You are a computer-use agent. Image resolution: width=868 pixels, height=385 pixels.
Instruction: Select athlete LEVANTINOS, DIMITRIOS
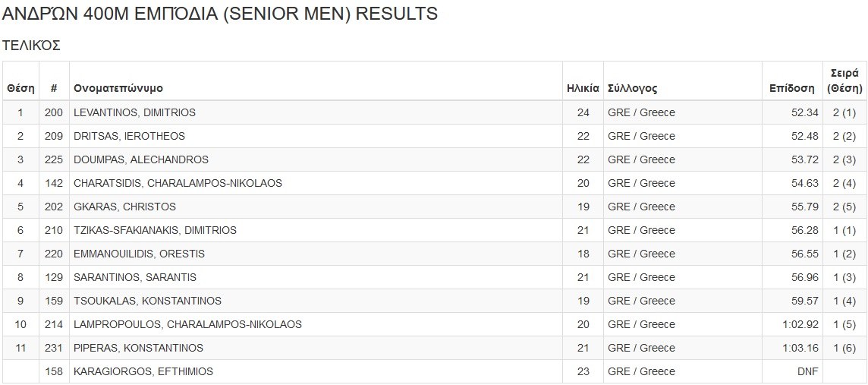(x=134, y=112)
